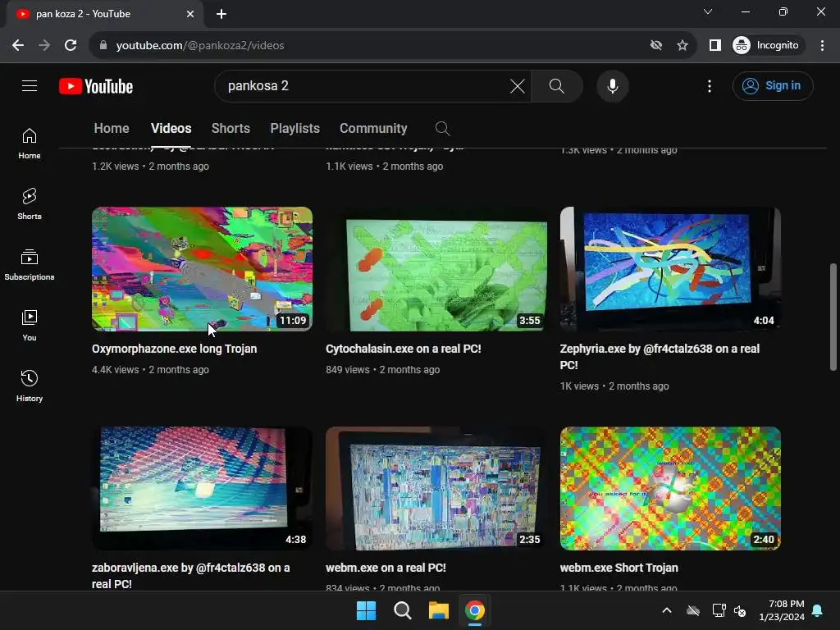The height and width of the screenshot is (630, 840).
Task: Open the YouTube hamburger guide menu
Action: click(x=30, y=85)
